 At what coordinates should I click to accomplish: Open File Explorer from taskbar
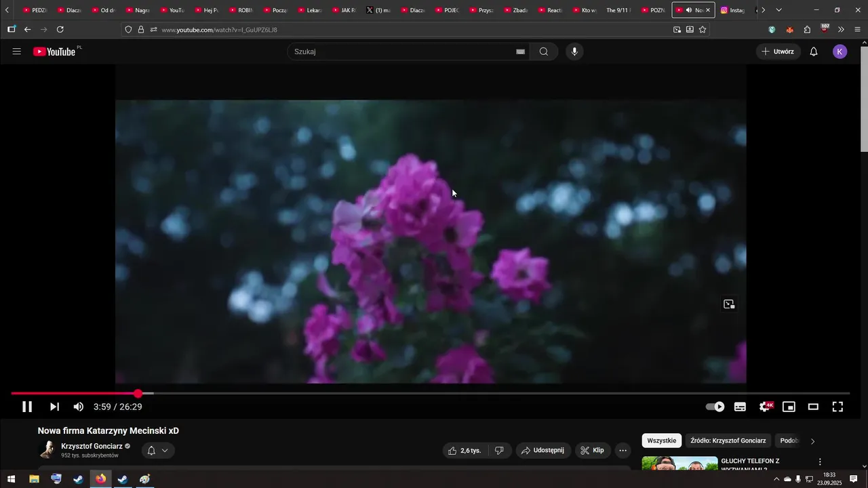34,479
